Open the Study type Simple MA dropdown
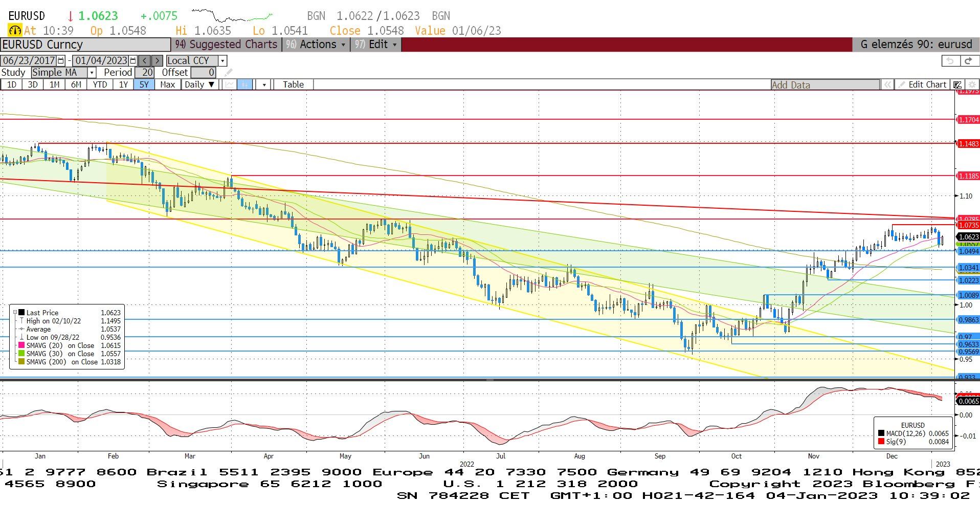 click(x=92, y=73)
